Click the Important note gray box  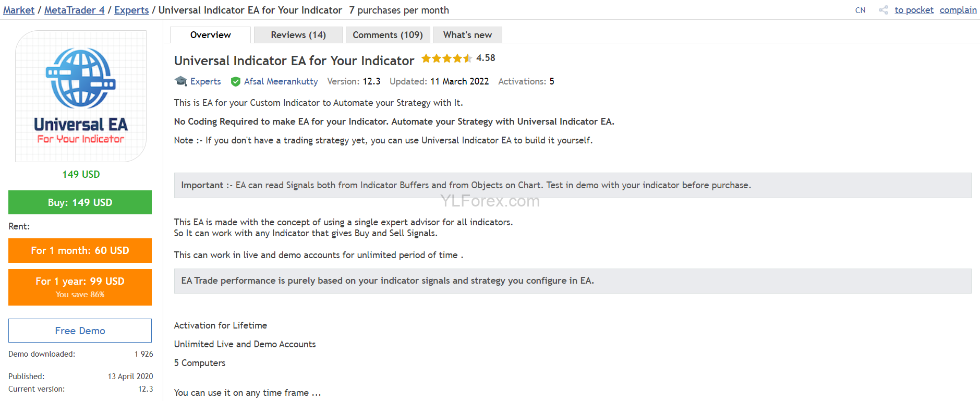coord(573,185)
